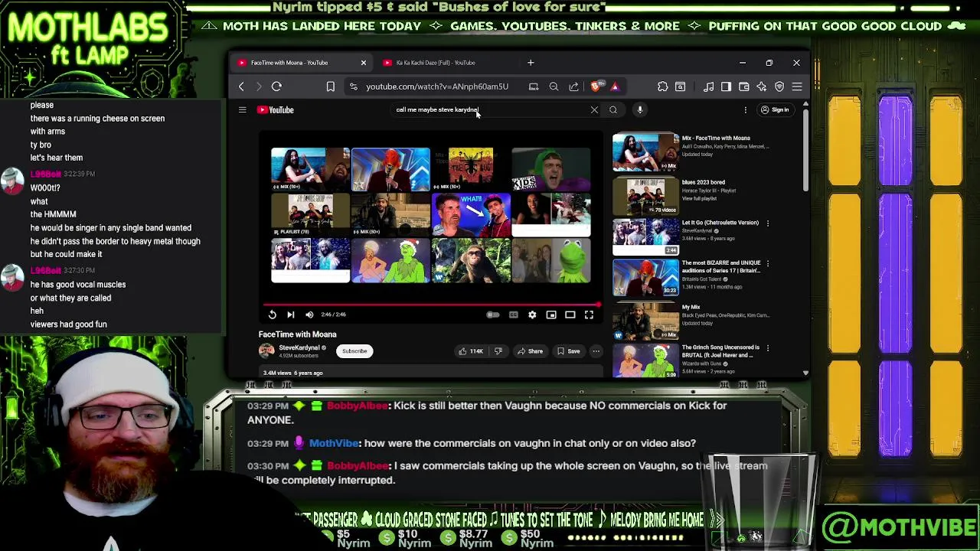Viewport: 980px width, 551px height.
Task: Select the WHAT?! endscreen video thumbnail
Action: (x=471, y=215)
